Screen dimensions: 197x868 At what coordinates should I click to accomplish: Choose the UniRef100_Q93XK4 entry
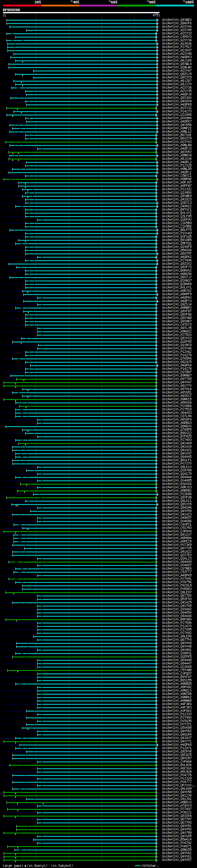[177, 816]
